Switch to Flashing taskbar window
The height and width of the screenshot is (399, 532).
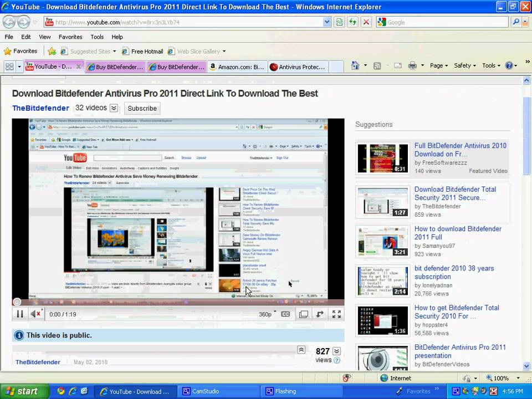pos(301,391)
